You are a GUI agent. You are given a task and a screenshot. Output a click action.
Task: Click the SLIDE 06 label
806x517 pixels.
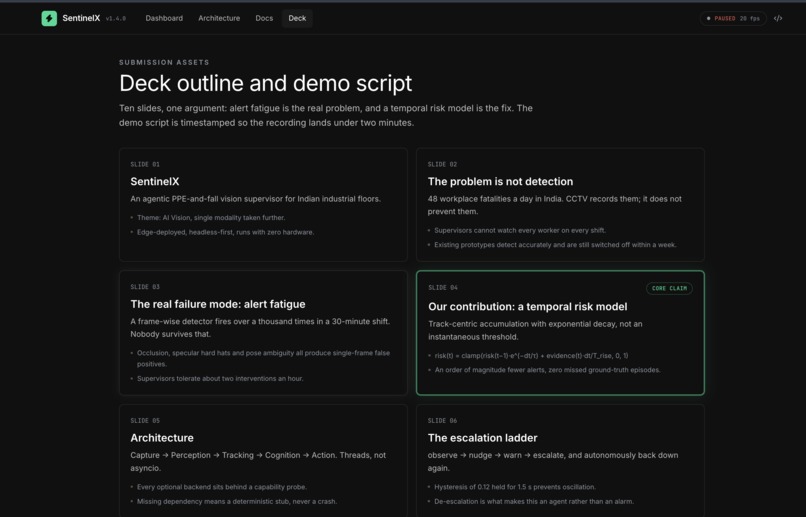[x=442, y=420]
